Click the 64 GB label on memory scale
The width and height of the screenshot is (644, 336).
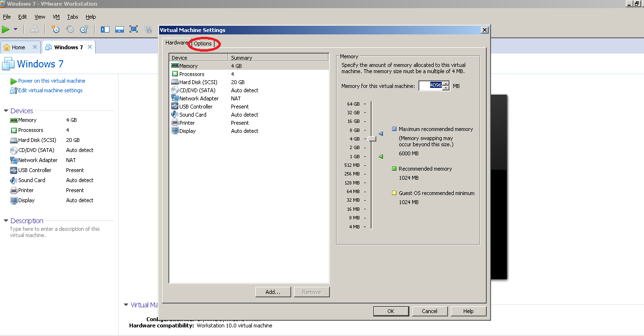pos(353,104)
